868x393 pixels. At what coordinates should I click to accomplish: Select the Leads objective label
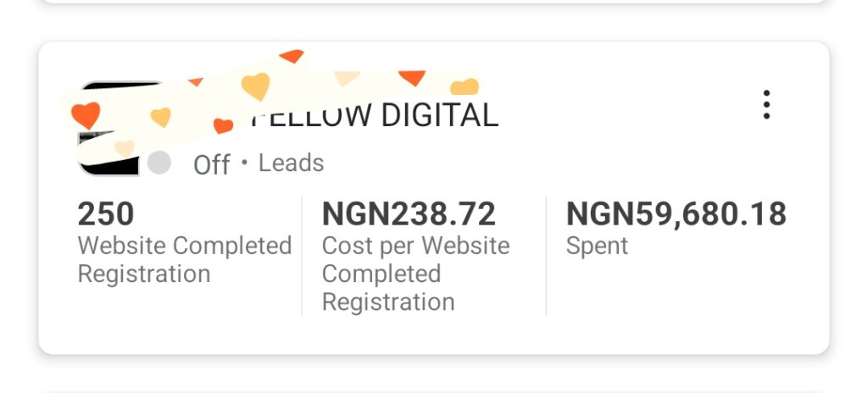point(292,163)
